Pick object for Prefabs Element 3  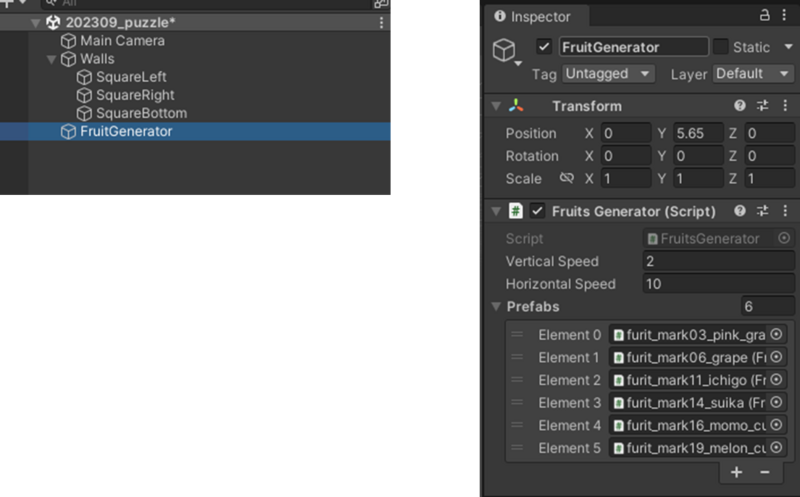pyautogui.click(x=777, y=402)
